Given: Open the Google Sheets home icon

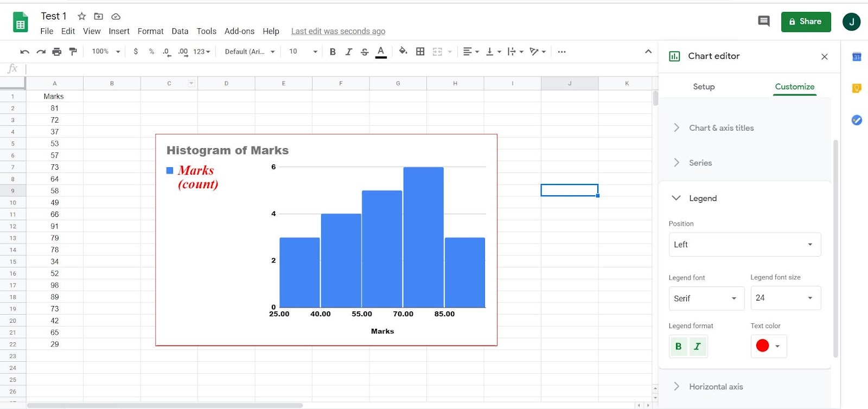Looking at the screenshot, I should 20,23.
